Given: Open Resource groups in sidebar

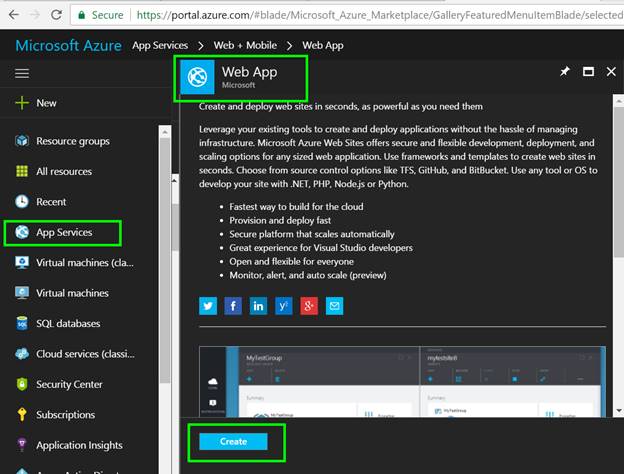Looking at the screenshot, I should [73, 141].
